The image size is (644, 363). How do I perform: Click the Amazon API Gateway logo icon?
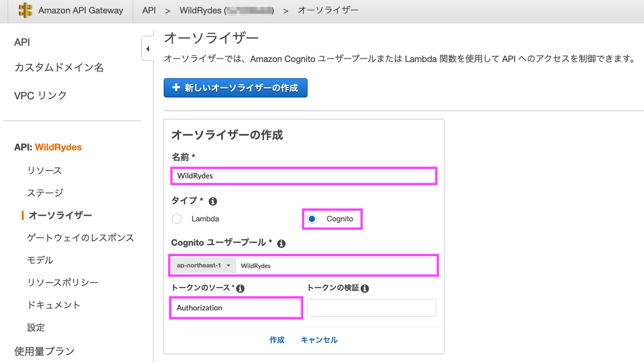25,10
